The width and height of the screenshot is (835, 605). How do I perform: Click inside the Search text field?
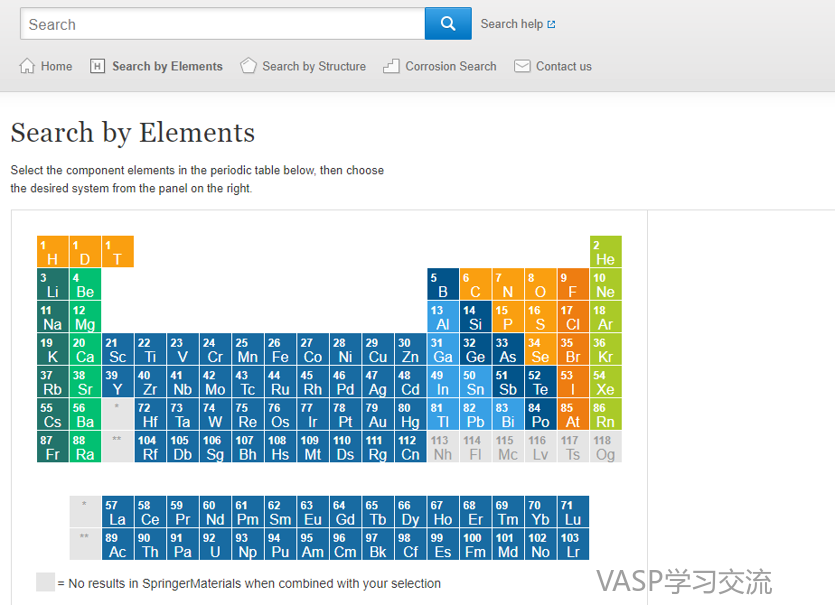click(222, 24)
